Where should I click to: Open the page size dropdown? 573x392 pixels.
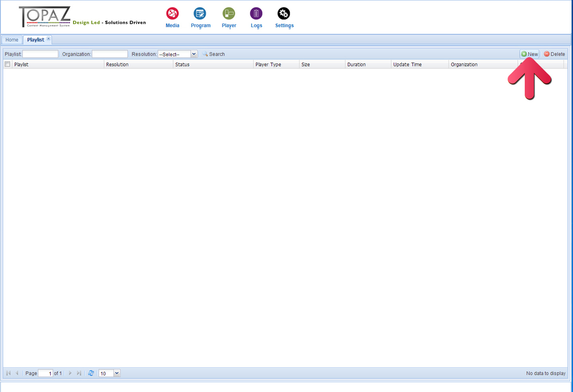tap(117, 373)
